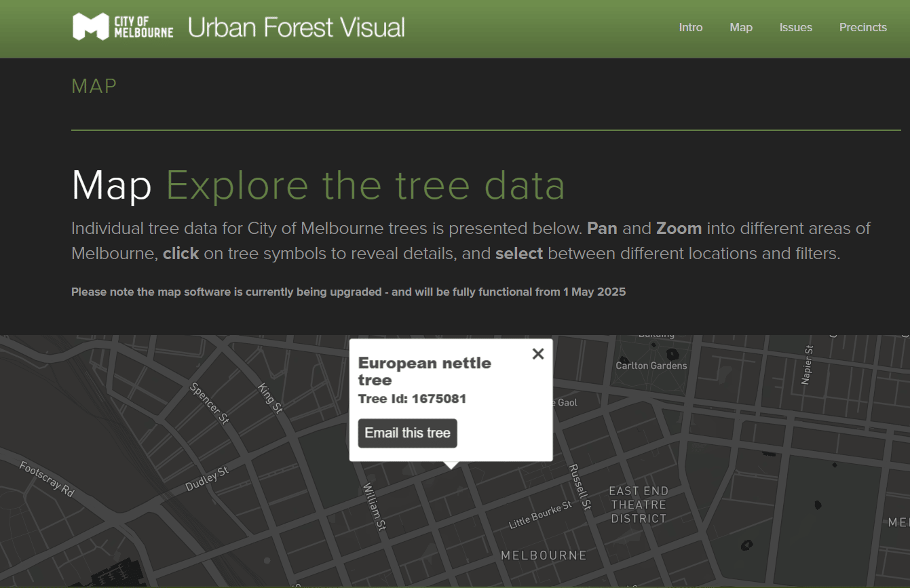Click the European nettle tree heading

pyautogui.click(x=425, y=371)
